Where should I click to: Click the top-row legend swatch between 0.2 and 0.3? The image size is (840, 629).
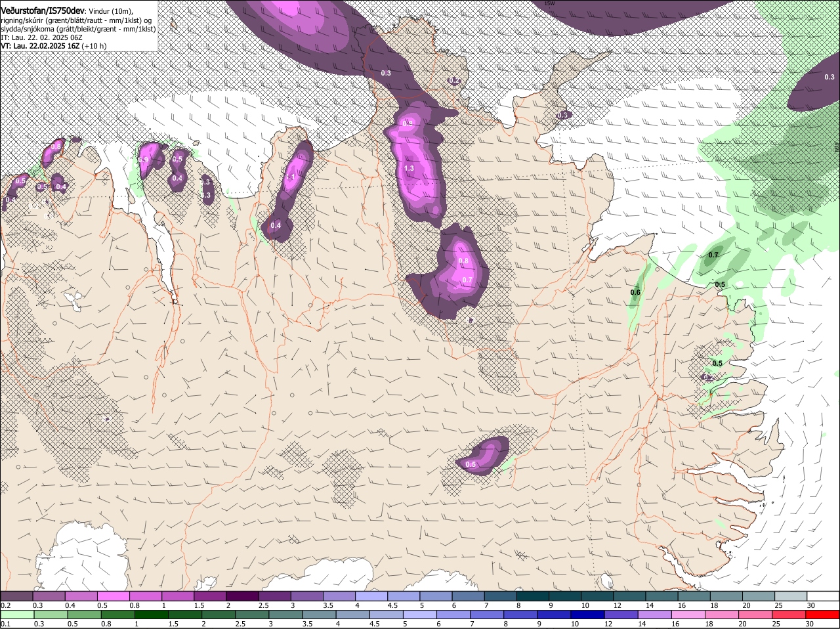pyautogui.click(x=16, y=596)
